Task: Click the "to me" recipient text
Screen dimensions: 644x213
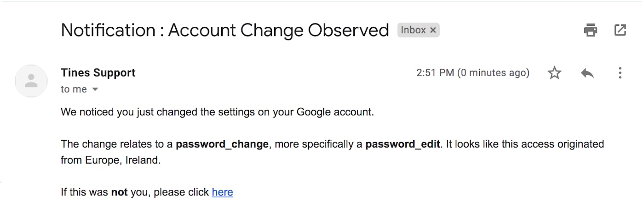Action: click(x=74, y=89)
